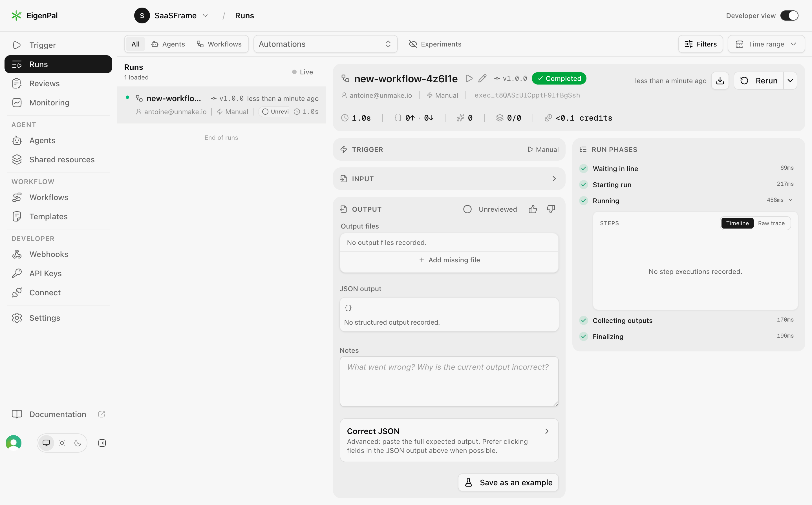Open Trigger in the sidebar

58,45
